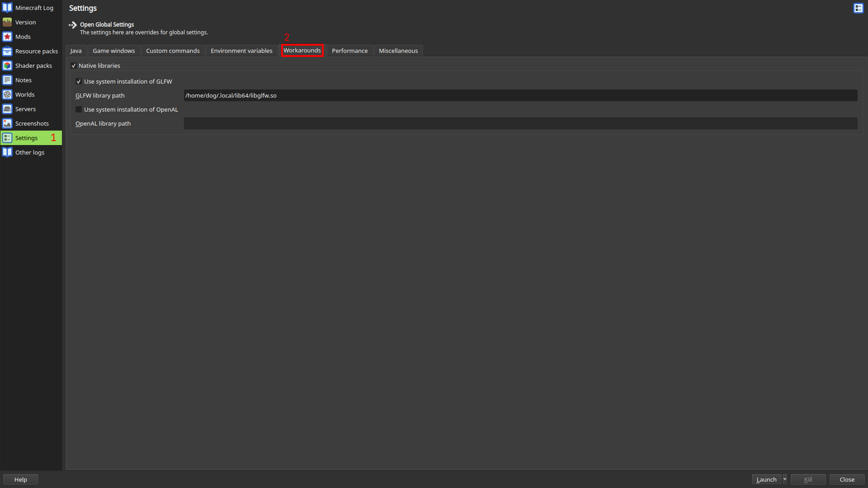Click the Close button
The height and width of the screenshot is (488, 868).
[x=847, y=479]
